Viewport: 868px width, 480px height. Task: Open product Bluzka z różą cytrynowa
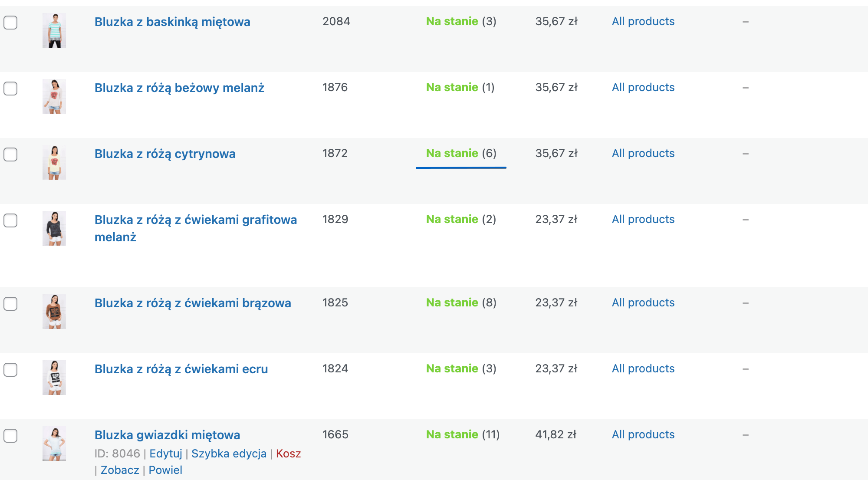pos(165,154)
